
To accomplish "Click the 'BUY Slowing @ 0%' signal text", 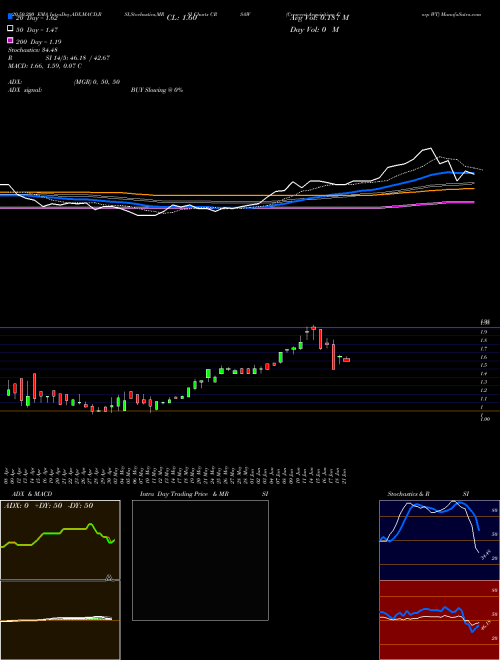I will [157, 90].
